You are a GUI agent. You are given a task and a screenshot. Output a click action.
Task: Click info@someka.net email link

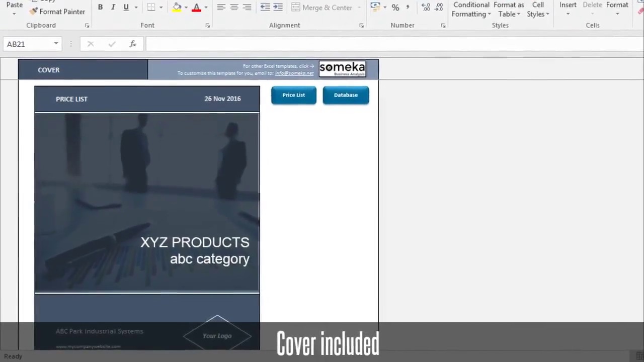pos(294,73)
